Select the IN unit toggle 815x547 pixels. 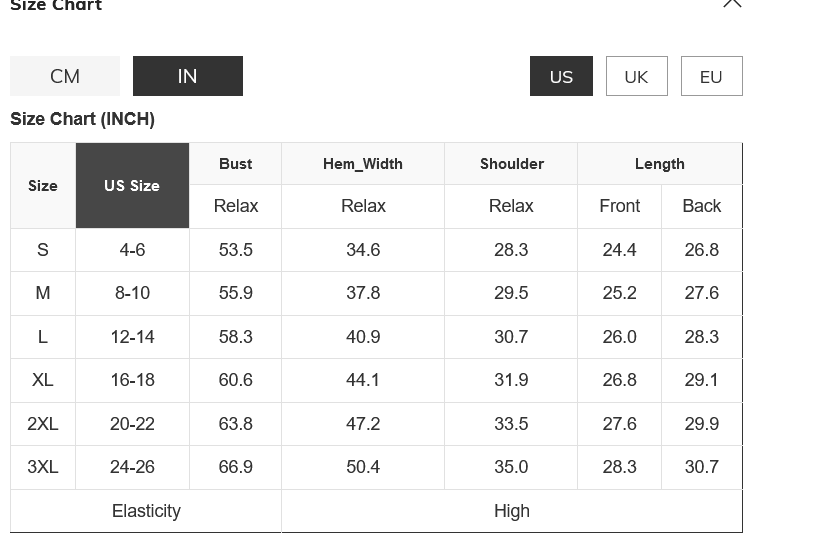coord(187,76)
